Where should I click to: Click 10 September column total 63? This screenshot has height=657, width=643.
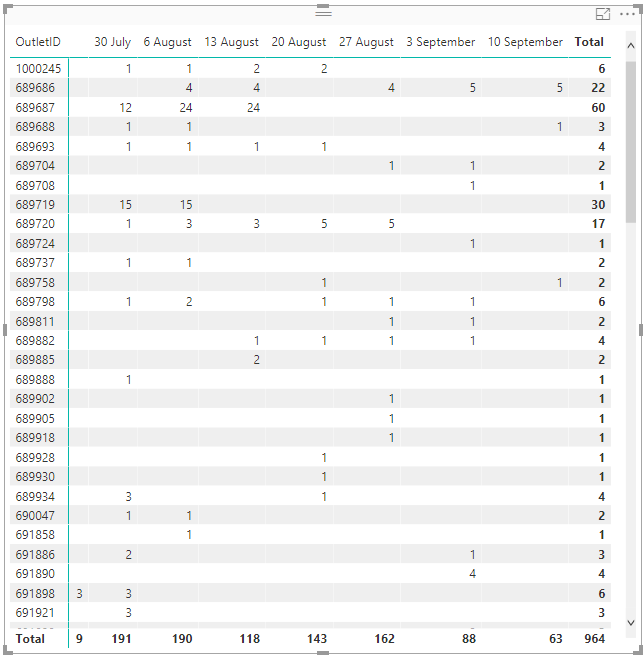(x=556, y=639)
